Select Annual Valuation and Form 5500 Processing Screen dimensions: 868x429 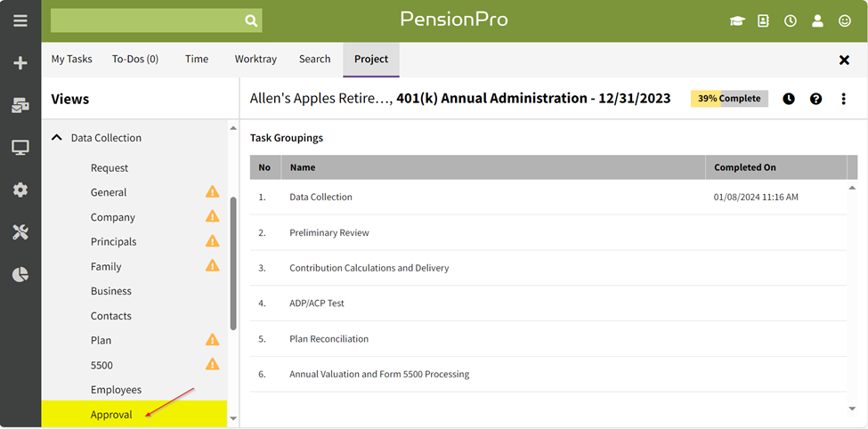click(548, 374)
